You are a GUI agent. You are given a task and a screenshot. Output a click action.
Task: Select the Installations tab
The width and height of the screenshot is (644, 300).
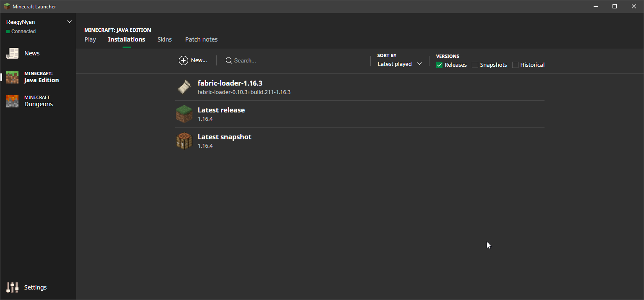126,39
